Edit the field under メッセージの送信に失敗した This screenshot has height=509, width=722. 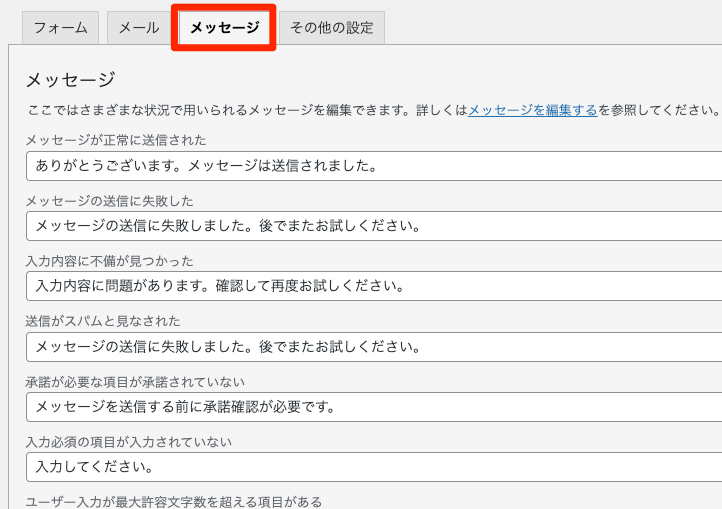click(370, 225)
